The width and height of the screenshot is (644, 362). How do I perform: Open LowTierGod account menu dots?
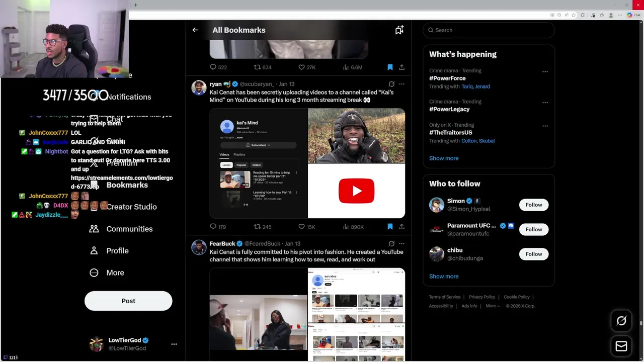[174, 344]
